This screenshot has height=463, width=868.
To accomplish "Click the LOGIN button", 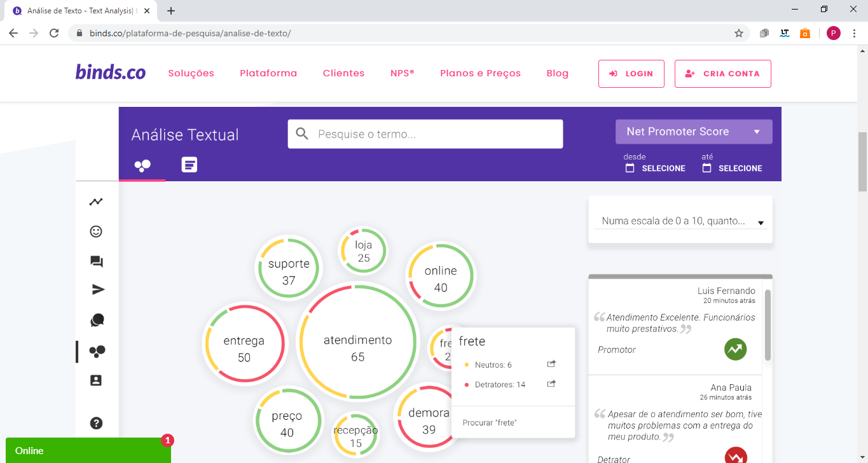I will 631,74.
